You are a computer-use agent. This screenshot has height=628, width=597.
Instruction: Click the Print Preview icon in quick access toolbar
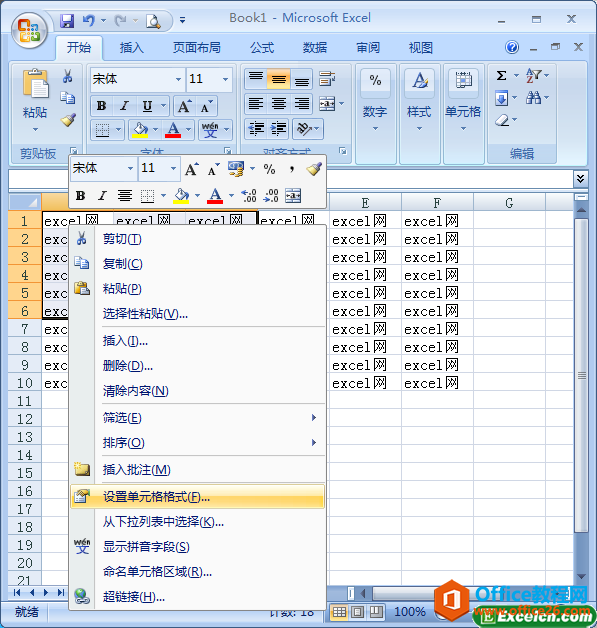coord(153,20)
